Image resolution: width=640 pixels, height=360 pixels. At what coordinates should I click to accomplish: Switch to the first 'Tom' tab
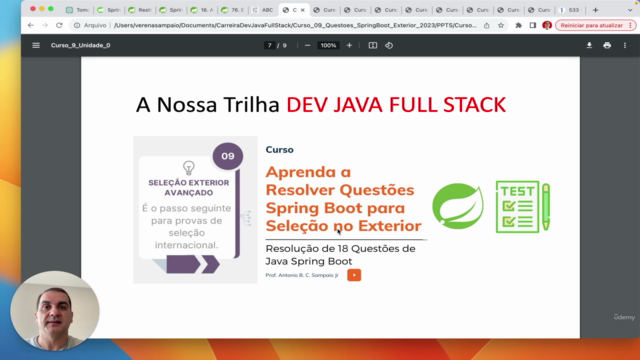coord(78,10)
